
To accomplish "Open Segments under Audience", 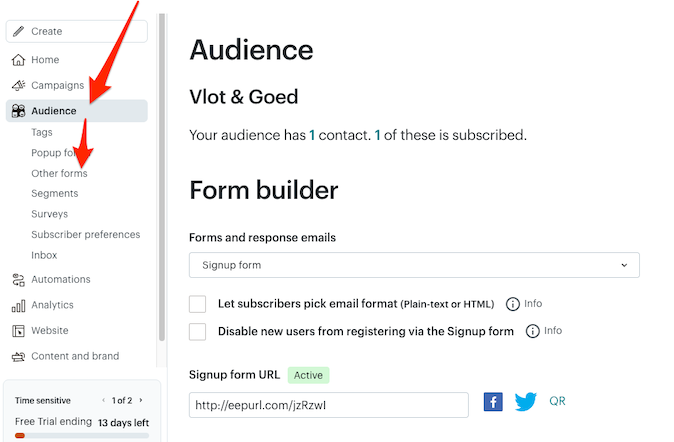I will coord(54,193).
